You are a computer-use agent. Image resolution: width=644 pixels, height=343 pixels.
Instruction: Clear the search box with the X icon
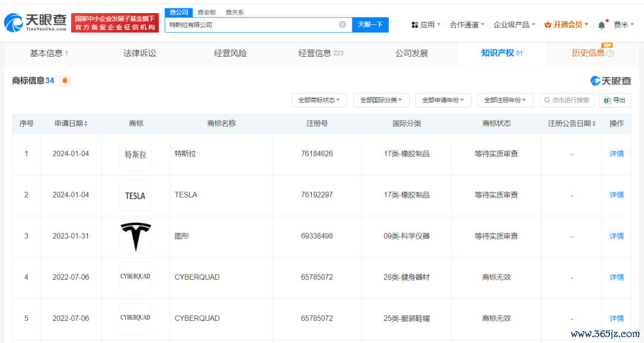point(342,24)
